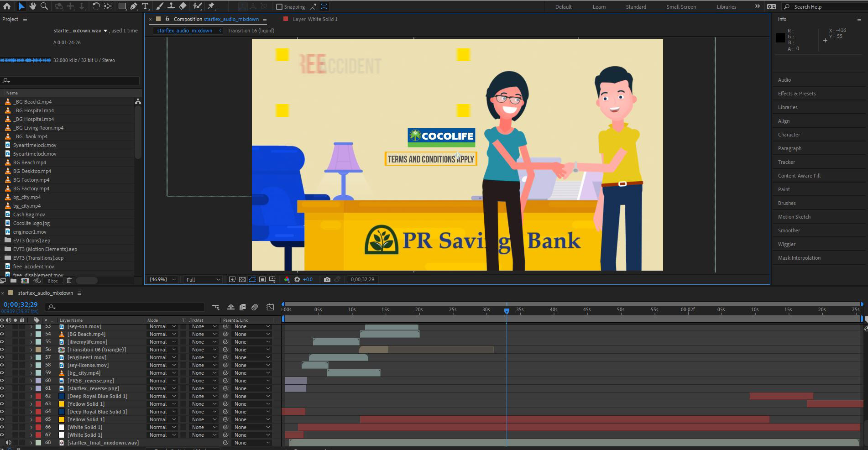Viewport: 868px width, 450px height.
Task: Open Composition Mini-Flowchart in timeline
Action: [x=215, y=307]
